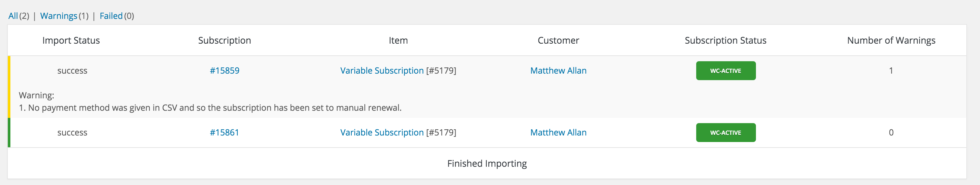Click the no payment method warning message

210,108
